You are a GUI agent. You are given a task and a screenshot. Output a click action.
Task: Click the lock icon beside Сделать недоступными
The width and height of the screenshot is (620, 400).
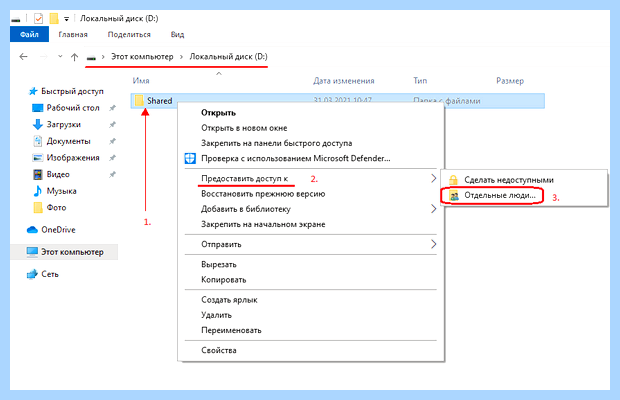tap(454, 180)
